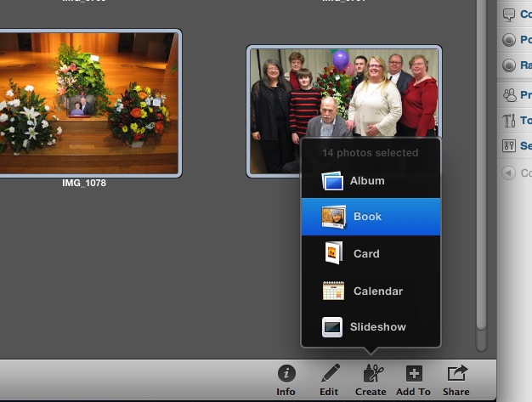Open the Share arrow menu
The height and width of the screenshot is (402, 532).
(x=456, y=380)
